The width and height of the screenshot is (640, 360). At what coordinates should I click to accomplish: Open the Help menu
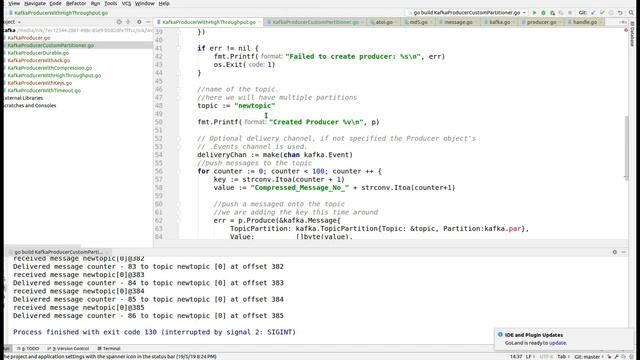(x=164, y=3)
